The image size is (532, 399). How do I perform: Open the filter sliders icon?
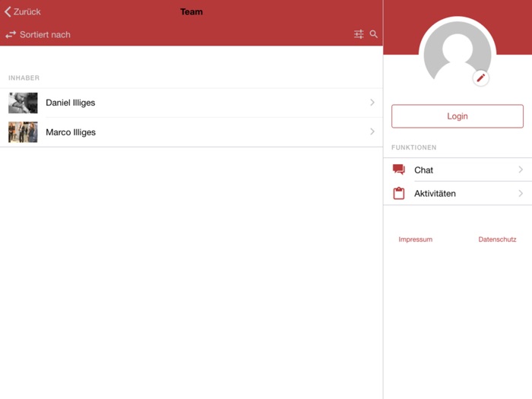click(x=359, y=34)
